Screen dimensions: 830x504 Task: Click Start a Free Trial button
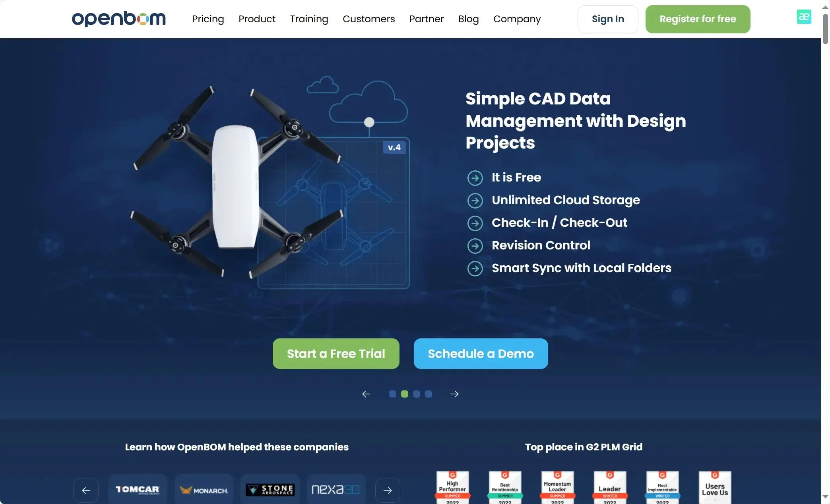pos(336,353)
